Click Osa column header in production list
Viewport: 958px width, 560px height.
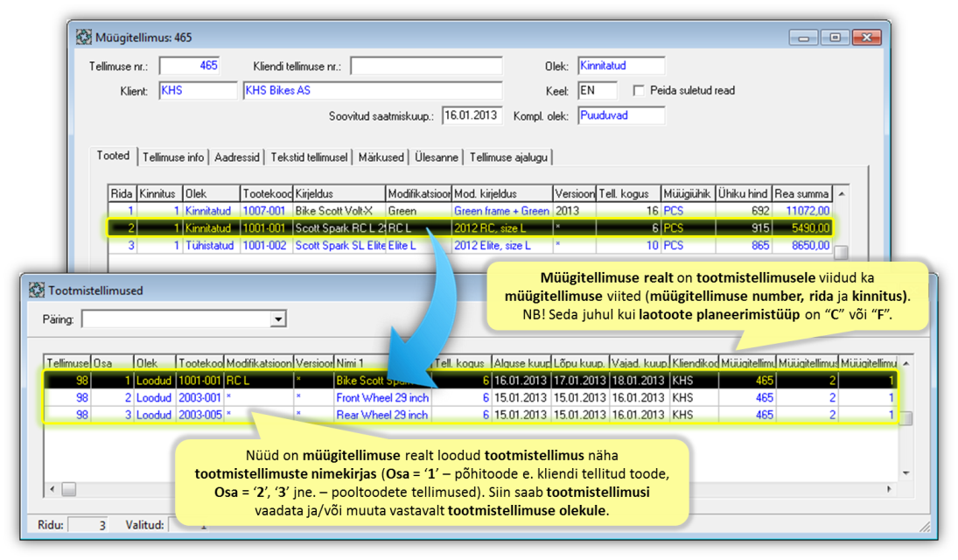point(112,363)
